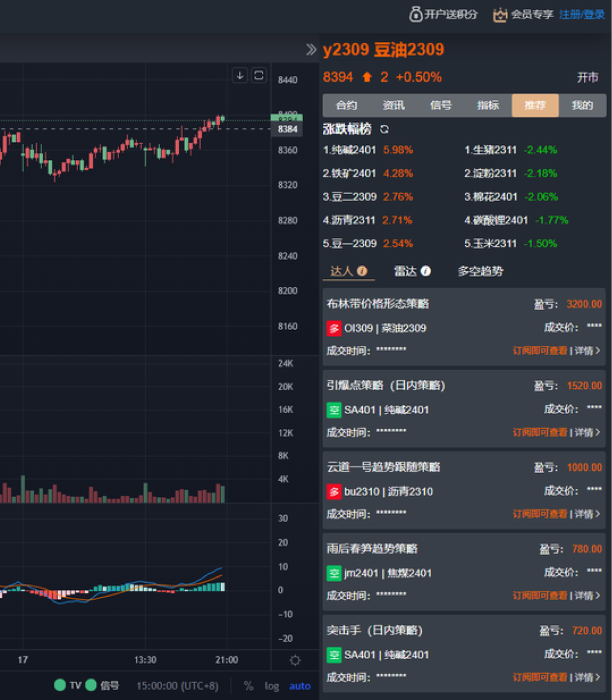This screenshot has width=612, height=700.
Task: Click the chart settings gear icon
Action: click(295, 660)
